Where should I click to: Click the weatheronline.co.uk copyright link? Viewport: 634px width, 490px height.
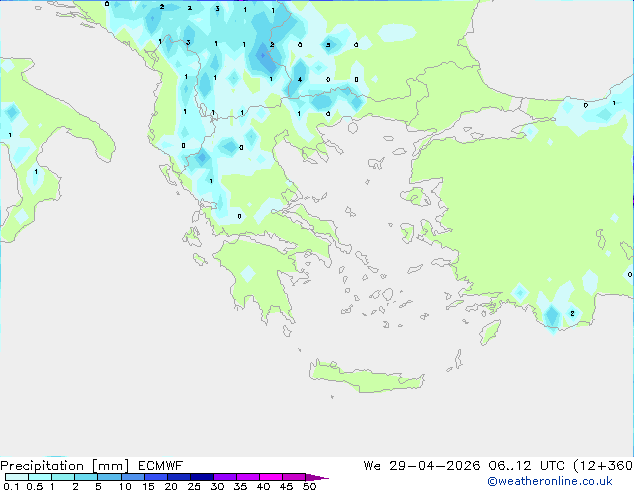pyautogui.click(x=550, y=481)
